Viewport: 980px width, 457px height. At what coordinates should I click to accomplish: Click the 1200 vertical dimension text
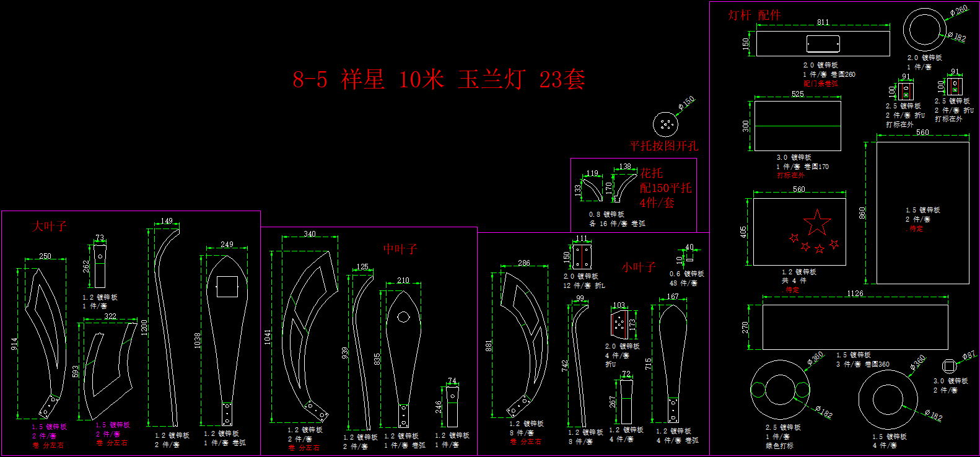pos(144,326)
